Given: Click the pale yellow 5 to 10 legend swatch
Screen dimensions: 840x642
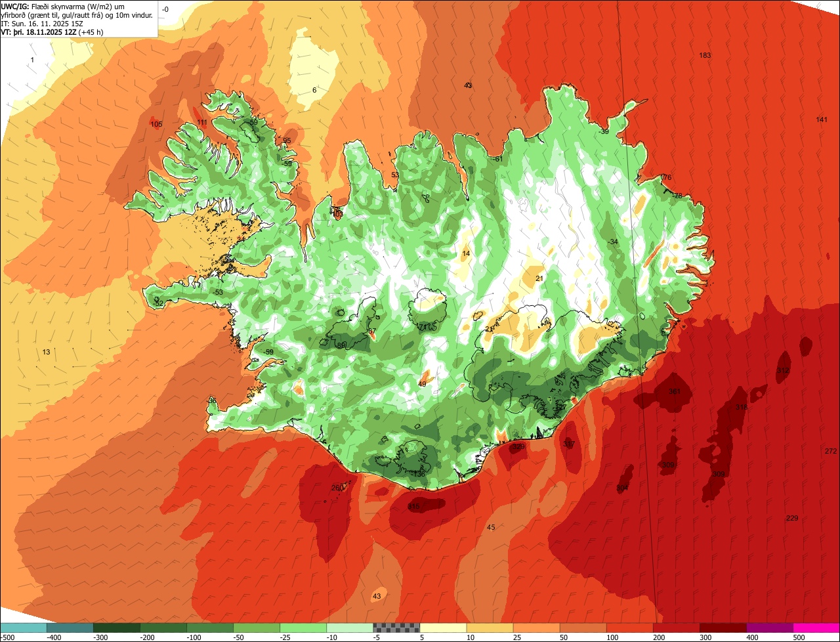Looking at the screenshot, I should [443, 628].
